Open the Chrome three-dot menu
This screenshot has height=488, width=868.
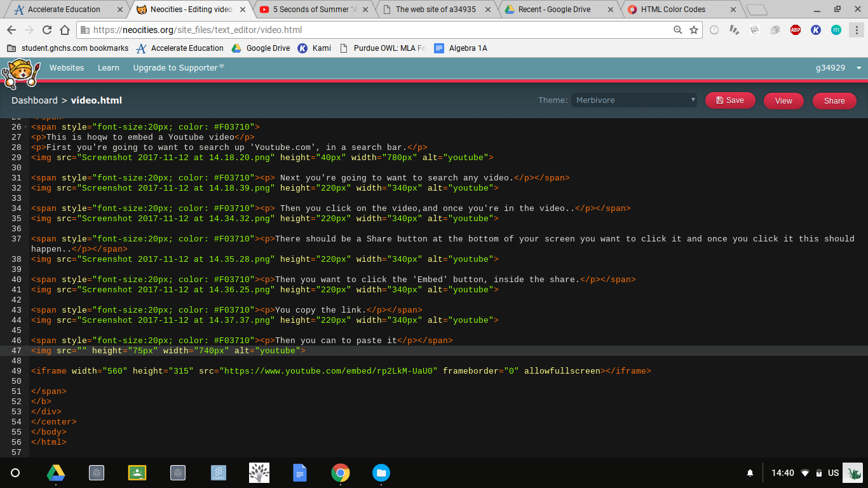[855, 30]
